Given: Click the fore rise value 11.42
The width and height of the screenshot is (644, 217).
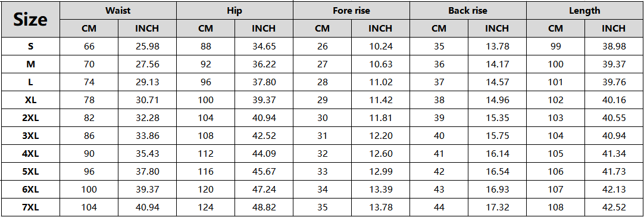Looking at the screenshot, I should (x=381, y=100).
